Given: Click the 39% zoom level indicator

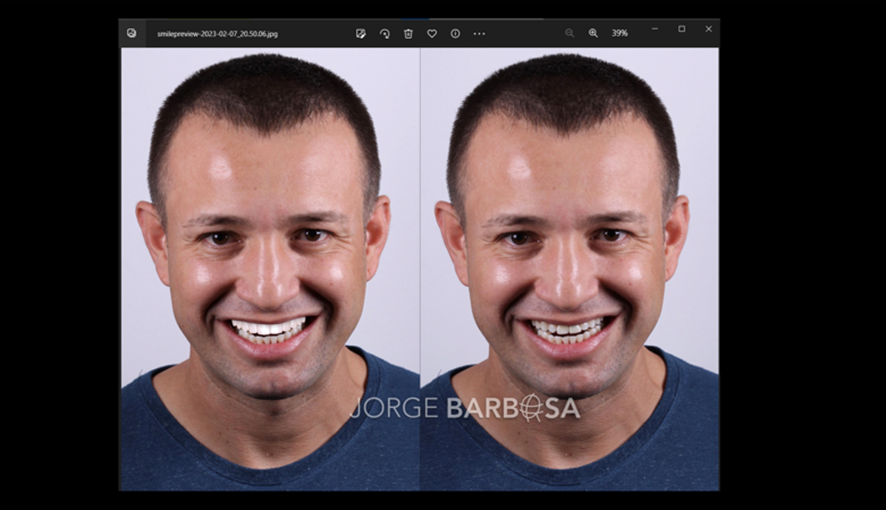Looking at the screenshot, I should click(620, 33).
